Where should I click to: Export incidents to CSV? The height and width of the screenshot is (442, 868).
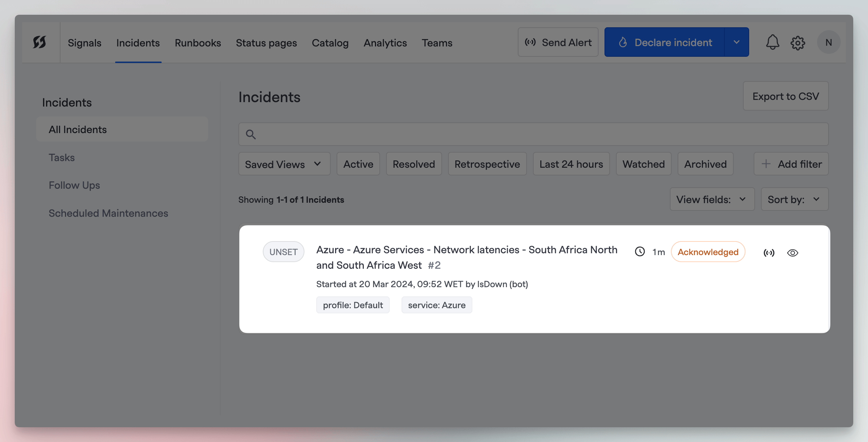(786, 96)
